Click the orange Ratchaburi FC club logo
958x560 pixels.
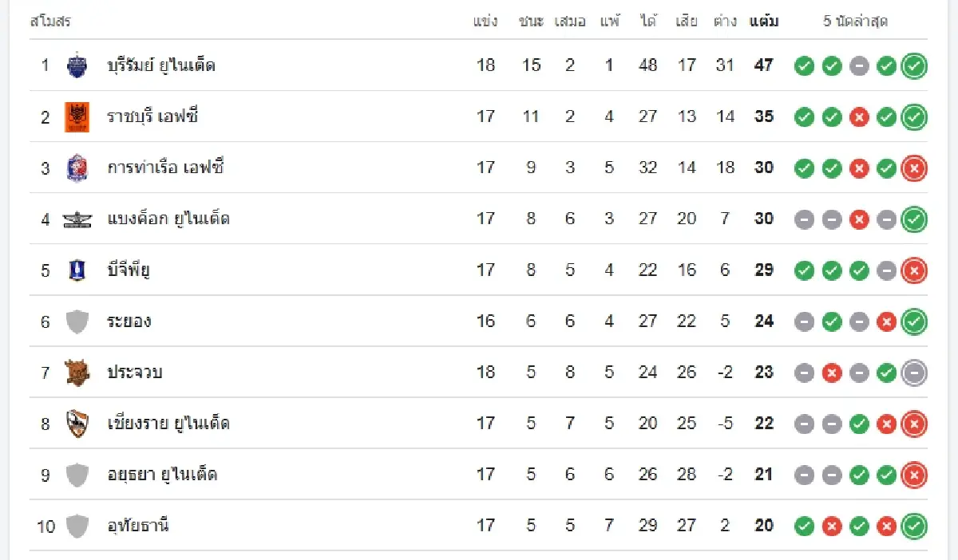(x=77, y=116)
